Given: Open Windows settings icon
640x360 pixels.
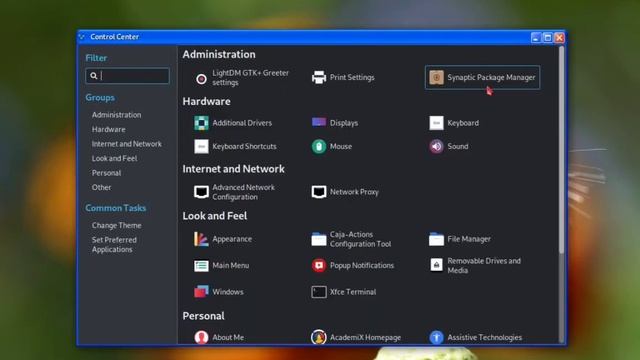Looking at the screenshot, I should 201,291.
